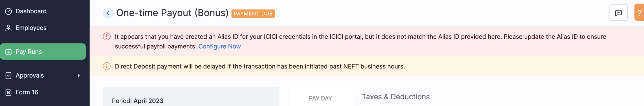Expand the Approvals submenu arrow
This screenshot has width=644, height=106.
(x=79, y=76)
